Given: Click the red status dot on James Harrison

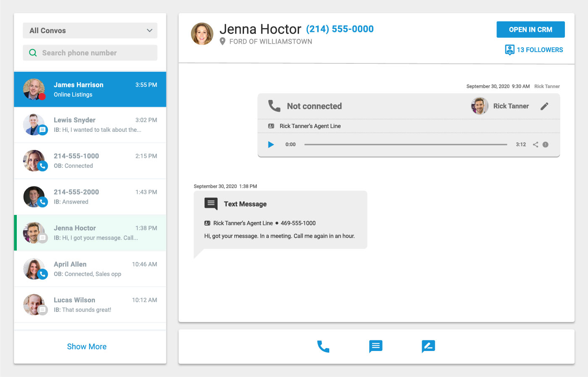Looking at the screenshot, I should [42, 97].
